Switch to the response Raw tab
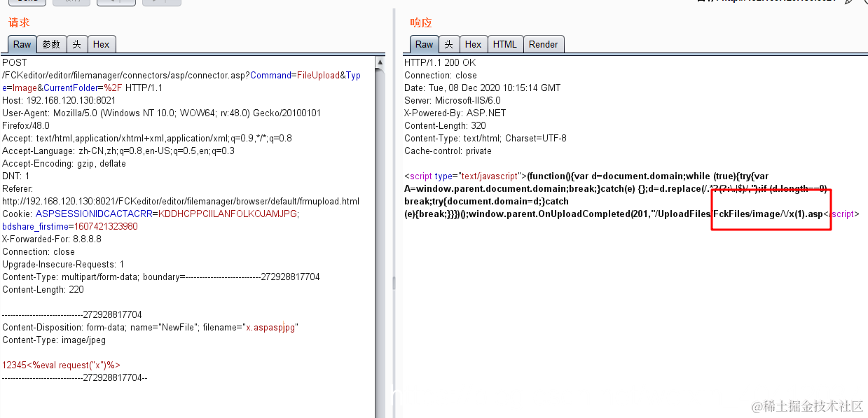This screenshot has width=868, height=418. click(x=425, y=44)
